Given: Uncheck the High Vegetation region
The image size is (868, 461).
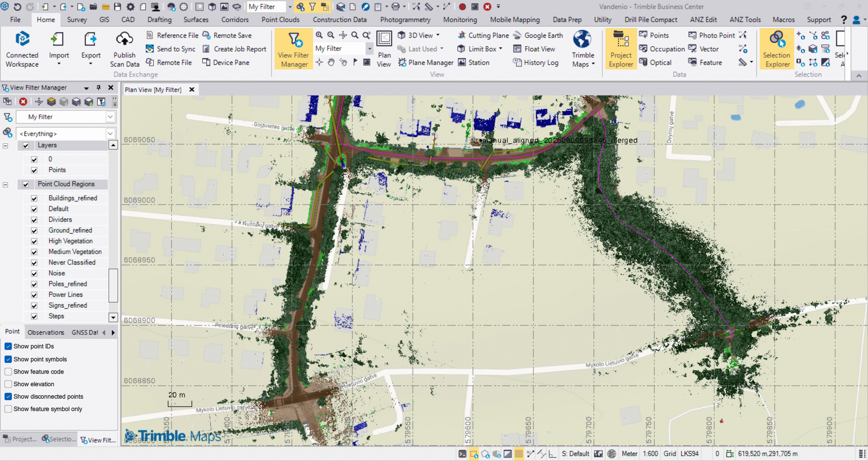Looking at the screenshot, I should [x=34, y=241].
